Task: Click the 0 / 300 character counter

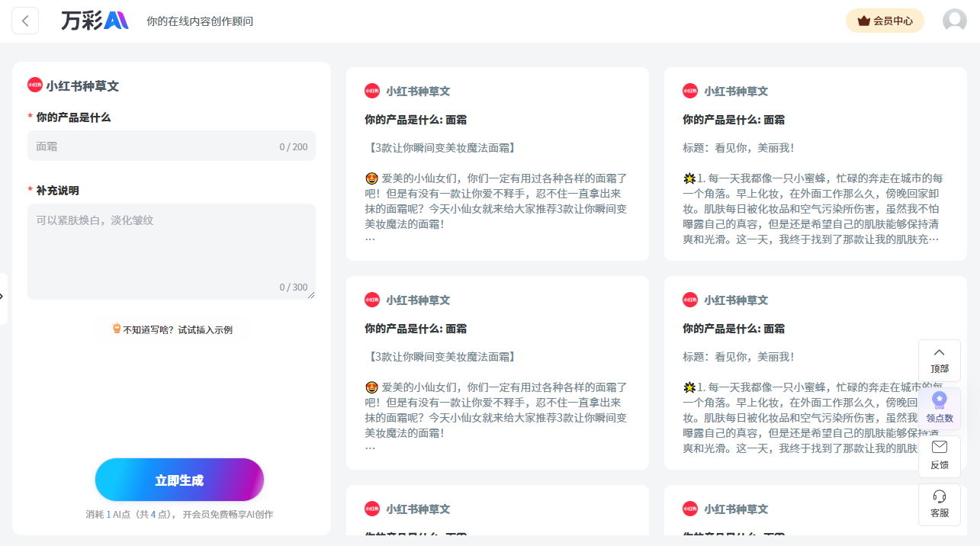Action: pyautogui.click(x=294, y=287)
